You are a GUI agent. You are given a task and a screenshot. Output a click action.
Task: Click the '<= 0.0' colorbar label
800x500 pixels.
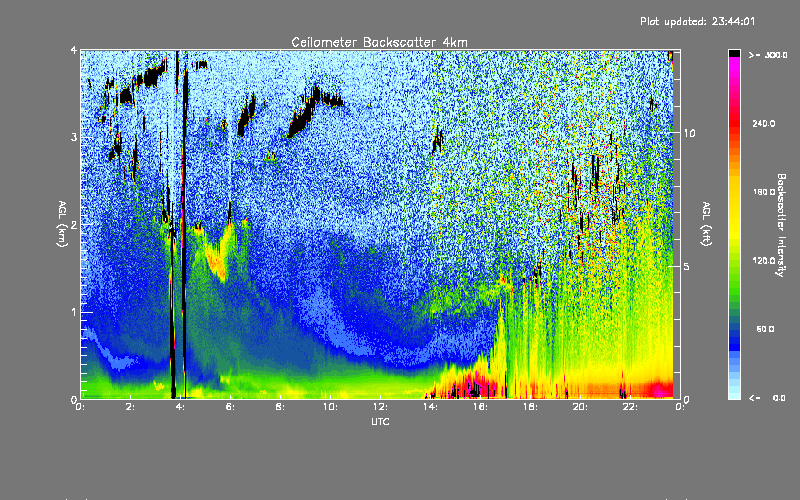point(768,398)
